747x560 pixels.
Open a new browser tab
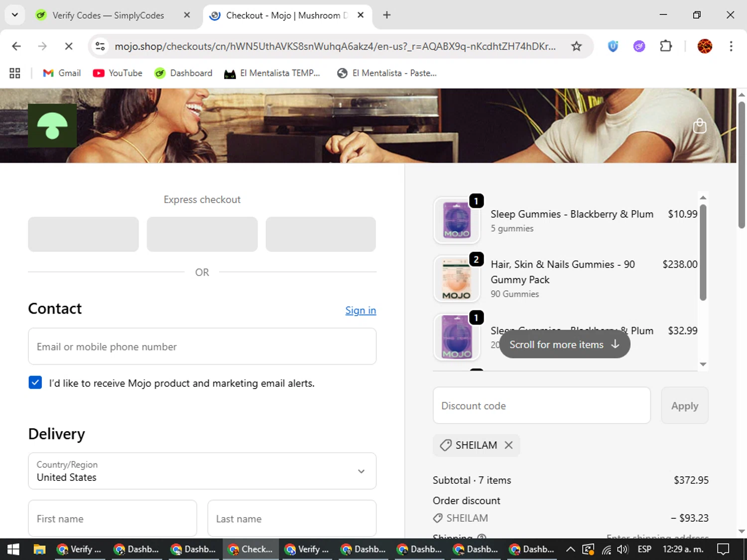pos(387,15)
